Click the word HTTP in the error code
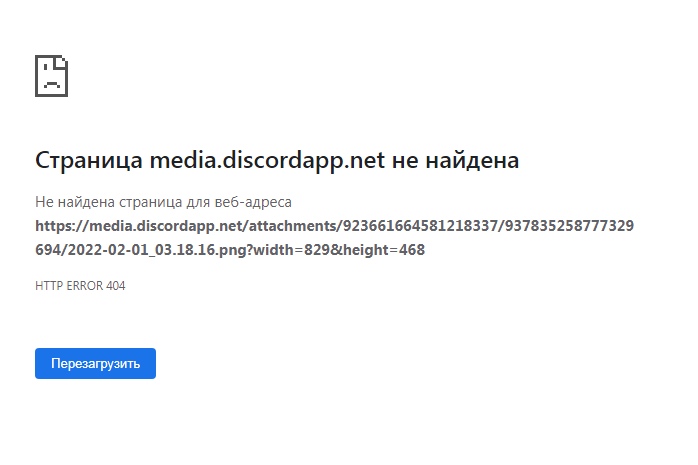This screenshot has width=698, height=465. click(x=48, y=286)
